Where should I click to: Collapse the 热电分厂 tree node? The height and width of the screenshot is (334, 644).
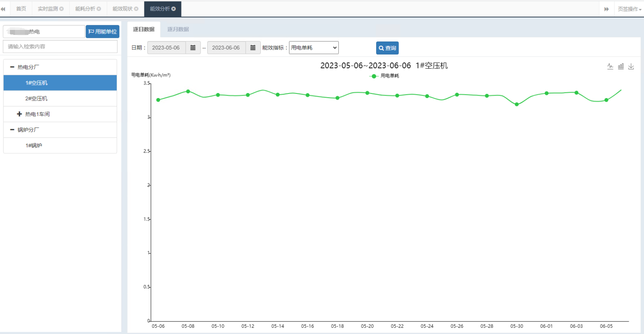[x=12, y=67]
